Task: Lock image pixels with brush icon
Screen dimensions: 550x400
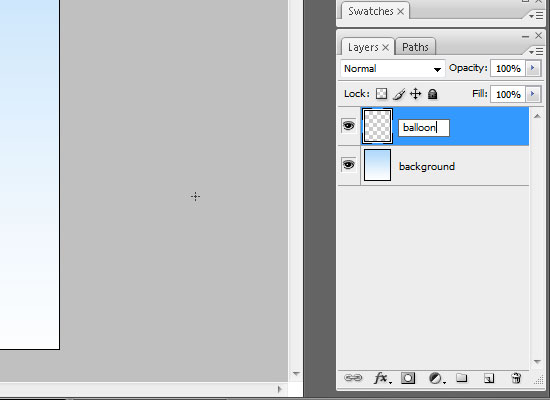Action: coord(399,94)
